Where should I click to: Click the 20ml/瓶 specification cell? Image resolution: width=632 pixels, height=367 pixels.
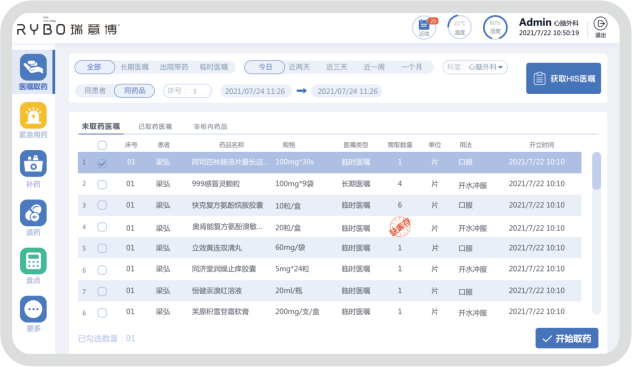289,290
